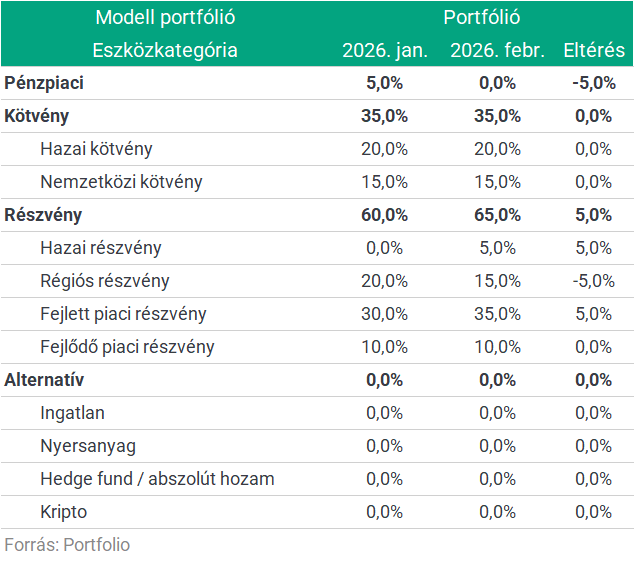Select the Eszközkategória column header
Viewport: 634px width, 562px height.
coord(165,50)
